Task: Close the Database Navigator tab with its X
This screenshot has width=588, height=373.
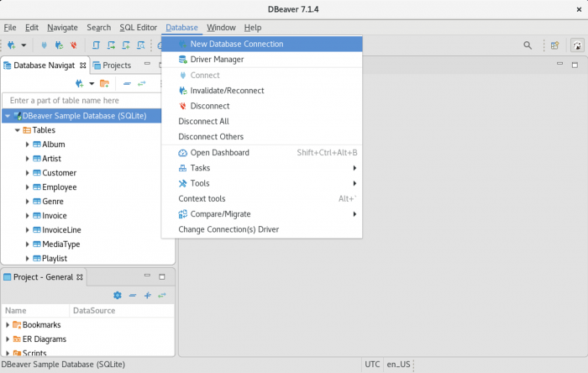Action: click(83, 66)
